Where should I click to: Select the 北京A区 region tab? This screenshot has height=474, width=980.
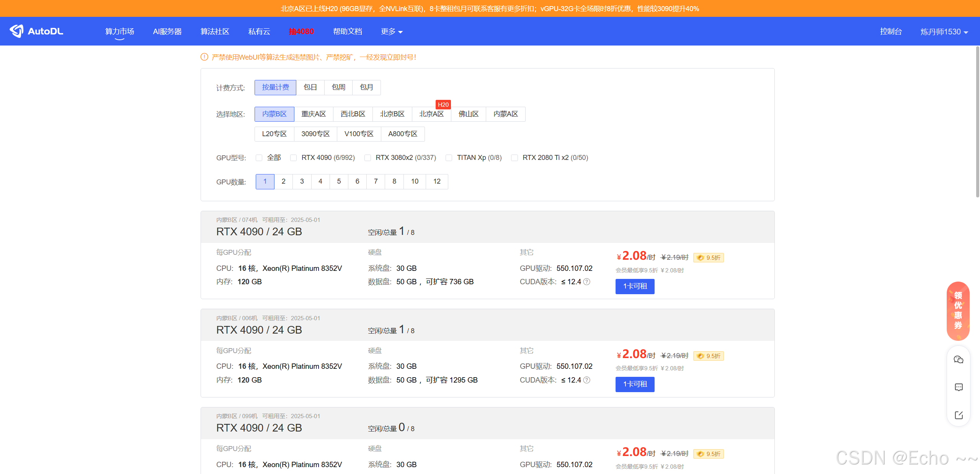click(x=431, y=114)
